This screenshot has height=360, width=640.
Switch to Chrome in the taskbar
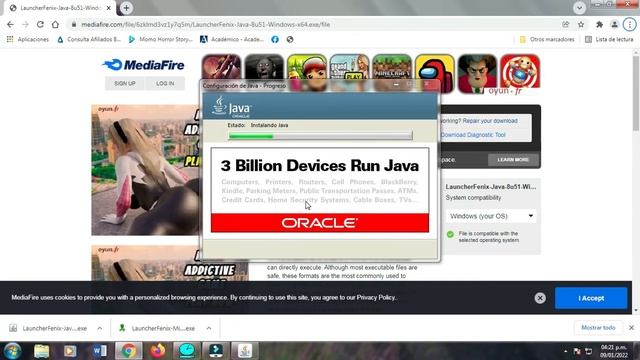pyautogui.click(x=129, y=351)
